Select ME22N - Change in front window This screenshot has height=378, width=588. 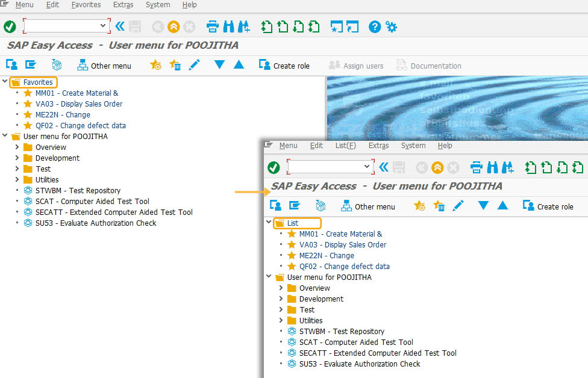click(x=327, y=255)
